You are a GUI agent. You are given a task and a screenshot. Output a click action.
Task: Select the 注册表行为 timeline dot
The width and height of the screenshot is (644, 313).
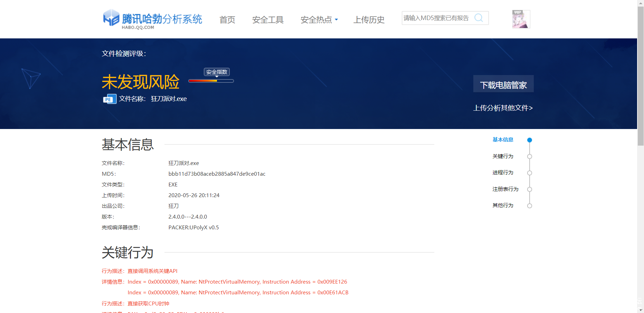click(x=530, y=190)
